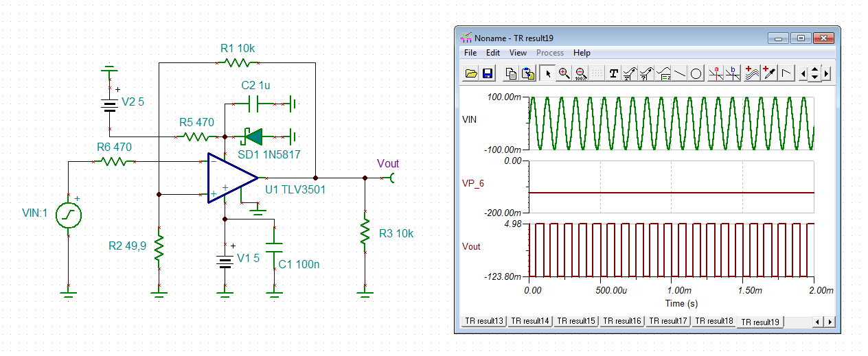Click the first curve label icon

pos(630,73)
